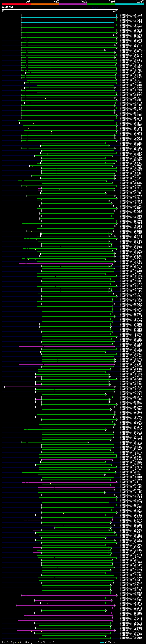
Task: Select the UniRef100_O65399 label
Action: coord(131,366)
